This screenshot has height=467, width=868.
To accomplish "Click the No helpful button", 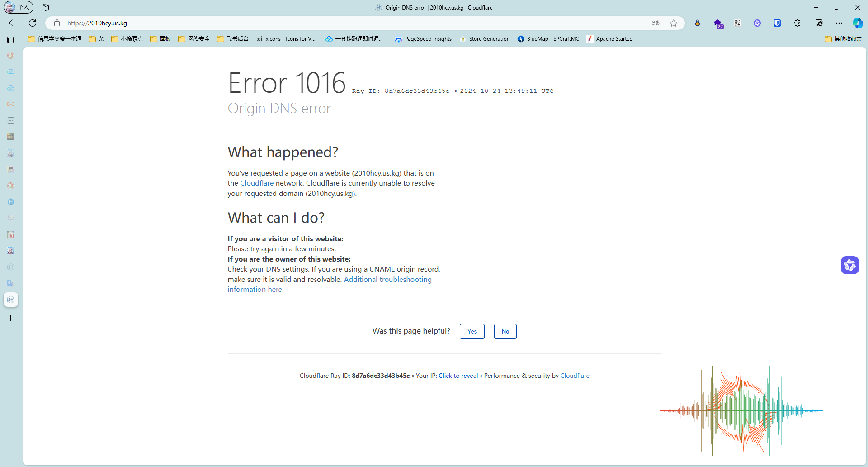I will click(505, 331).
